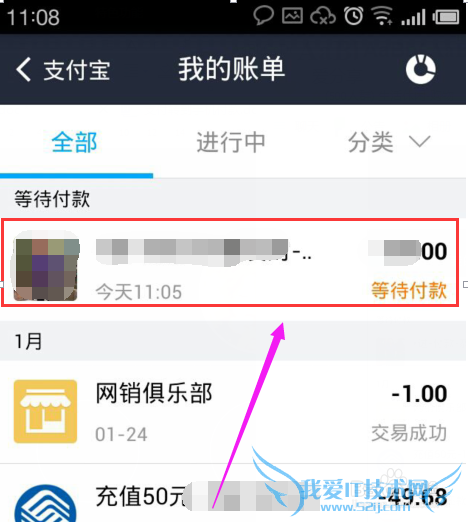Screen dimensions: 468x522
Task: Tap the chevron arrow beside 分类
Action: [420, 142]
